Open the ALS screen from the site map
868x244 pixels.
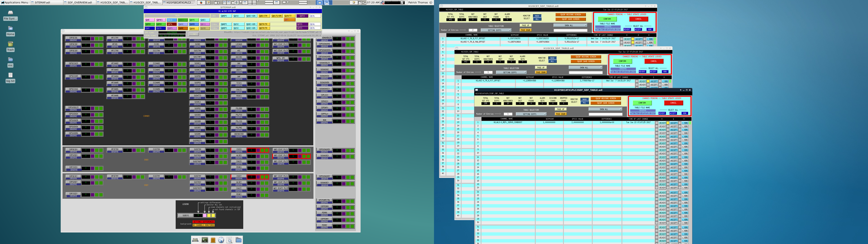(x=183, y=20)
